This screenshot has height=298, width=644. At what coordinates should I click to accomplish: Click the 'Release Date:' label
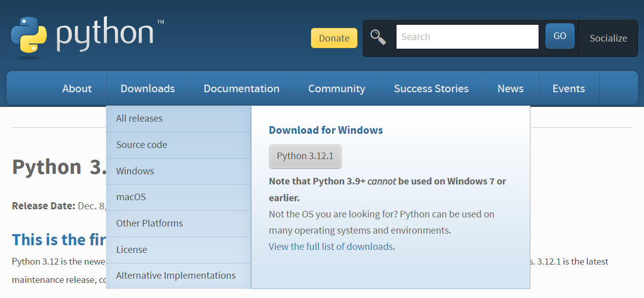44,206
